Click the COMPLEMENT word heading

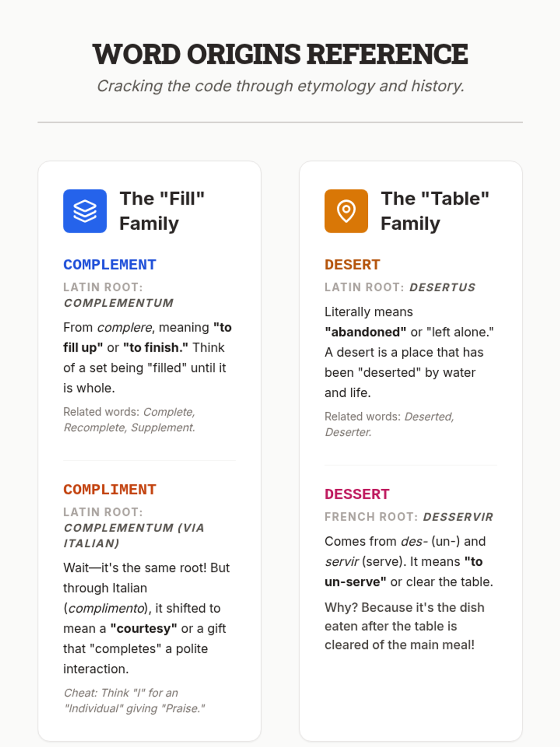[110, 265]
